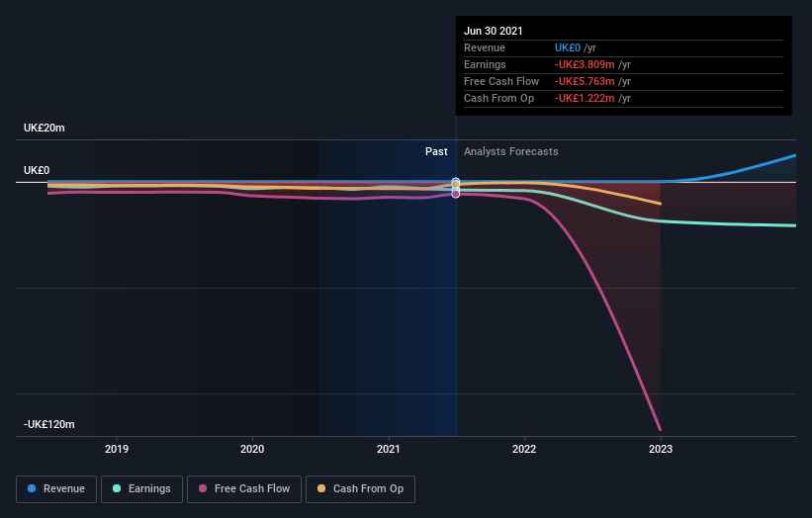Click the Analysts Forecasts label
Viewport: 812px width, 518px height.
coord(510,151)
